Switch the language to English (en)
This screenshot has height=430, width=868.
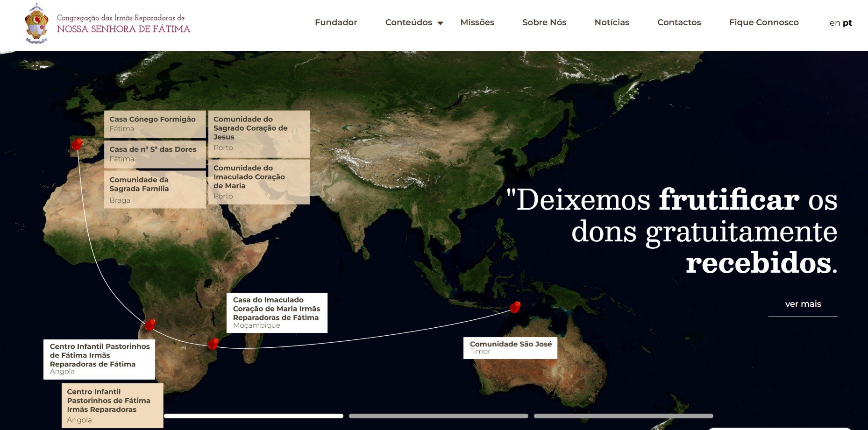(834, 23)
